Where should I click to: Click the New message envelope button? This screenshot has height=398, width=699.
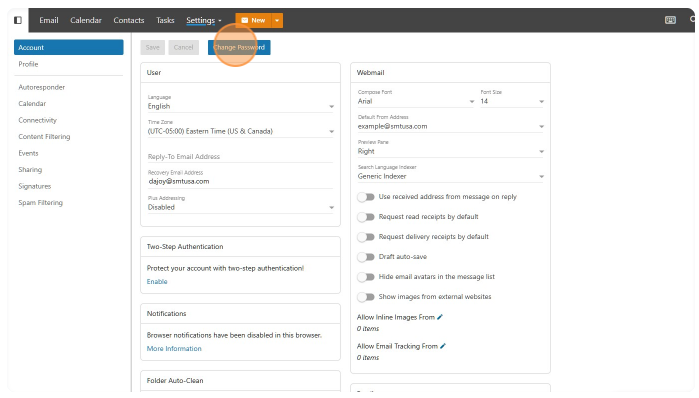[253, 21]
